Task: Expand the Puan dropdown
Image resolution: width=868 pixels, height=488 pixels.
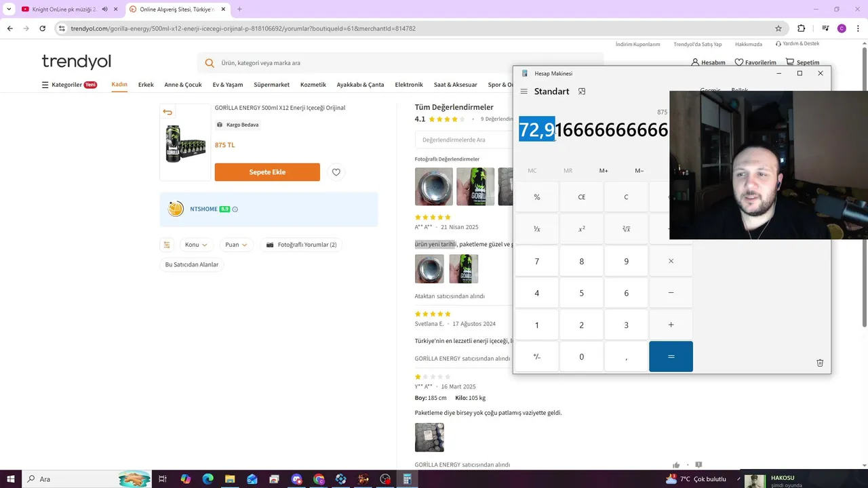Action: click(x=235, y=245)
